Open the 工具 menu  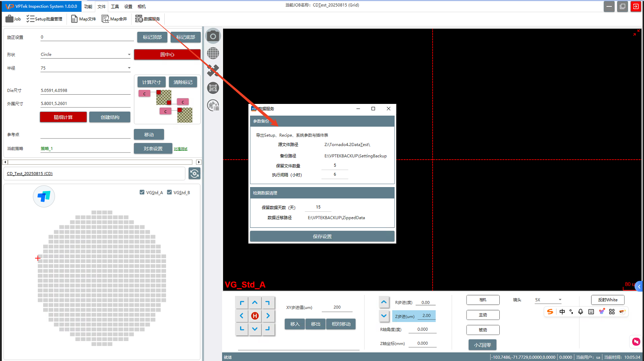[x=115, y=6]
